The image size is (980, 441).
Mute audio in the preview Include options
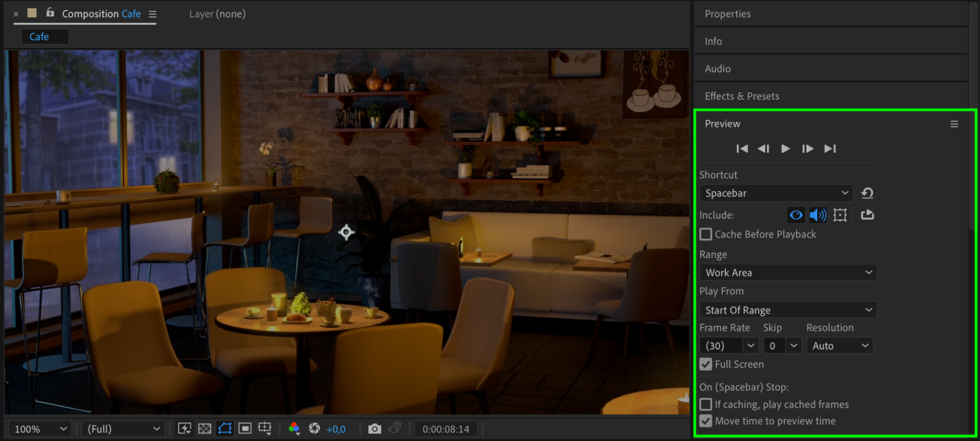click(818, 215)
